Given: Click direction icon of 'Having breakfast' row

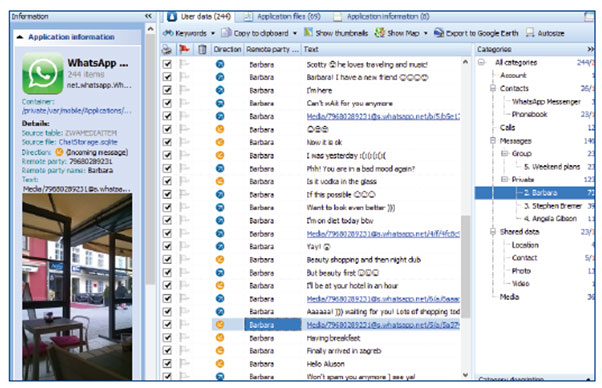Looking at the screenshot, I should [220, 338].
